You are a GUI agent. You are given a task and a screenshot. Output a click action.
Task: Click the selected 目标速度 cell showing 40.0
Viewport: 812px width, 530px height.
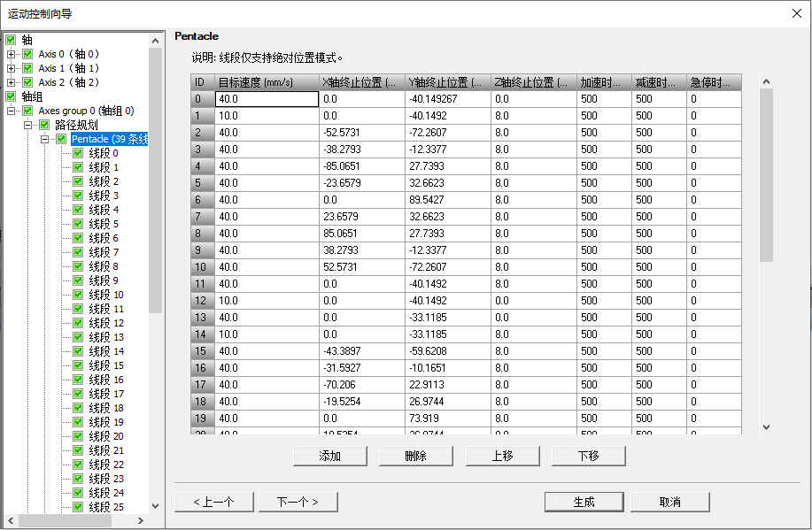pos(267,98)
